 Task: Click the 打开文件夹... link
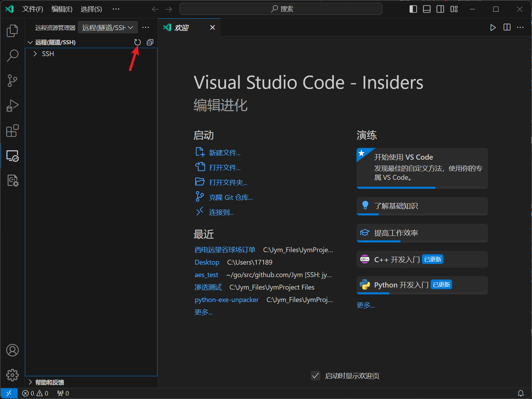[x=228, y=183]
